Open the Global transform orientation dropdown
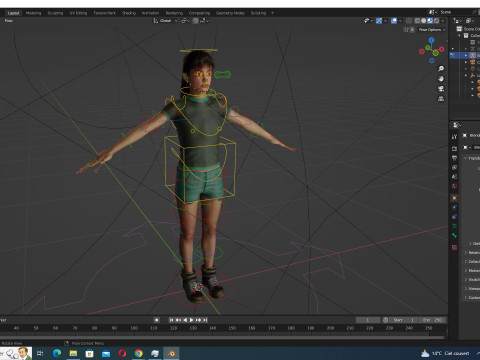 165,21
